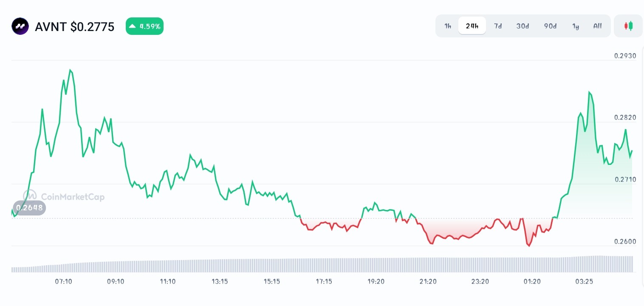Select the candlestick toggle in the top-right corner
Screen dimensions: 644x306
(x=628, y=26)
